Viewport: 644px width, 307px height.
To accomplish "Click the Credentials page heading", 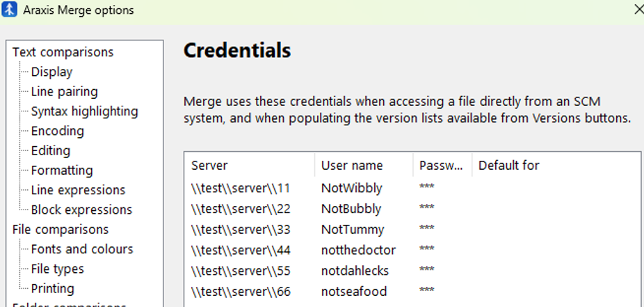I will point(237,50).
